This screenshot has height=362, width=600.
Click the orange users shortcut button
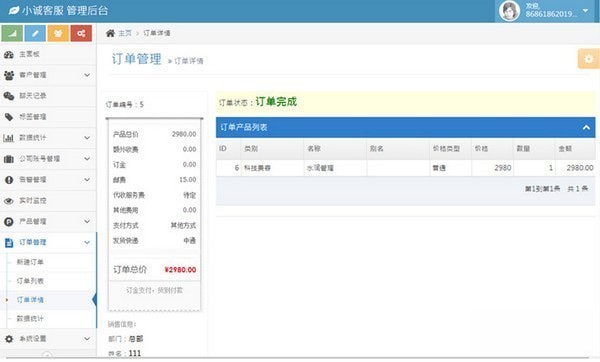pyautogui.click(x=58, y=33)
